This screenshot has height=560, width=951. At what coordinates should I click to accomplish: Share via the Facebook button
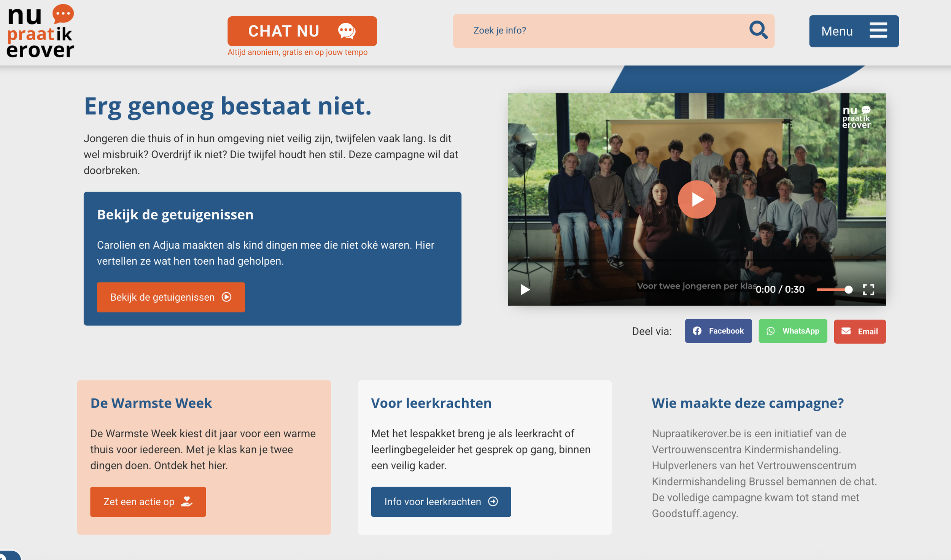(718, 331)
